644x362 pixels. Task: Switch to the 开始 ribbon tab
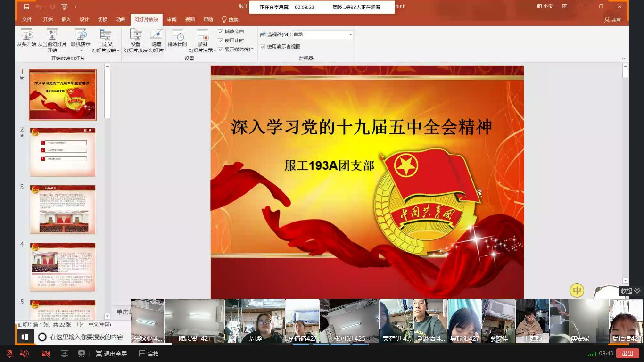coord(48,20)
